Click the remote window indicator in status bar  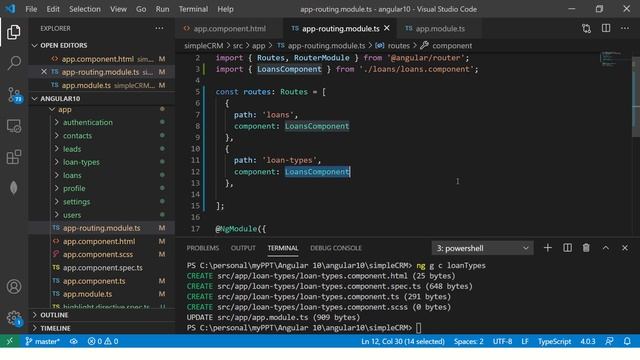10,341
